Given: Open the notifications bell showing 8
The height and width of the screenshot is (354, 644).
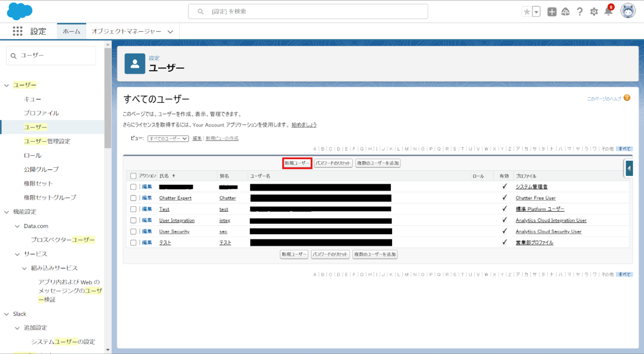Looking at the screenshot, I should [608, 13].
